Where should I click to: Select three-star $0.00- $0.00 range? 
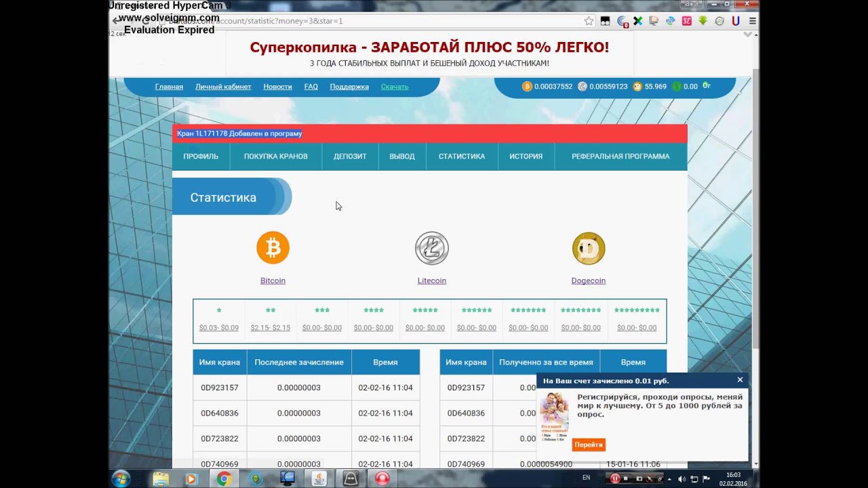(x=322, y=328)
